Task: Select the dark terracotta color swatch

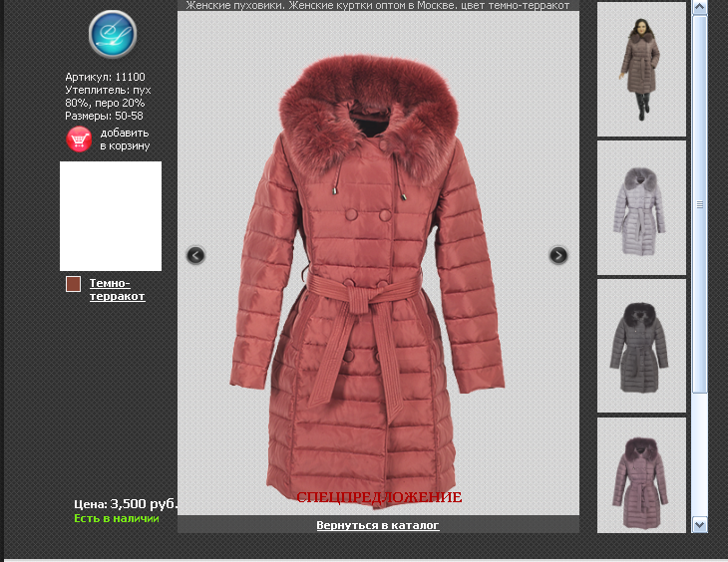Action: click(x=74, y=284)
